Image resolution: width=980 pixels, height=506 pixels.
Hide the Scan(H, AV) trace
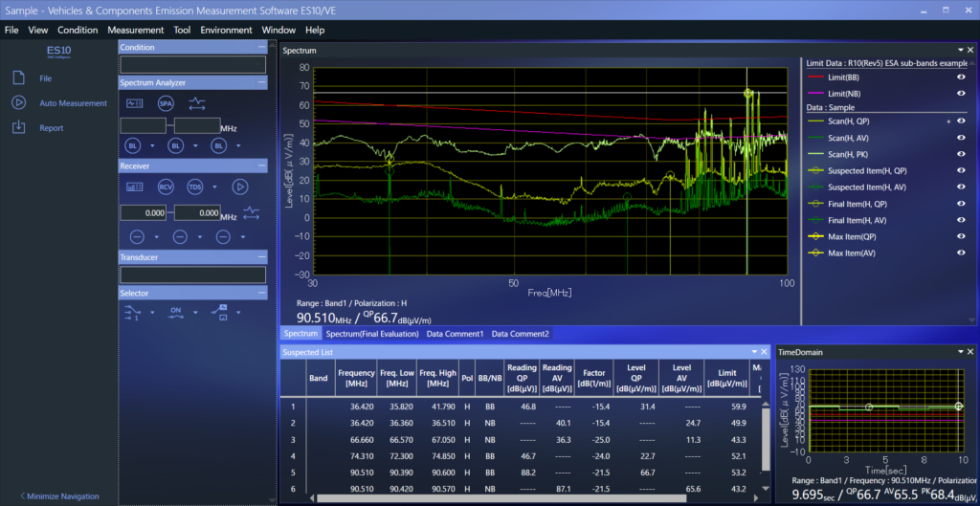click(961, 138)
